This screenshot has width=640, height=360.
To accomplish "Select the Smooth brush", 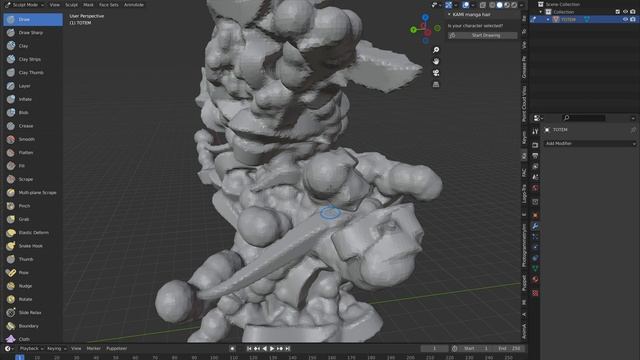I will click(x=33, y=139).
